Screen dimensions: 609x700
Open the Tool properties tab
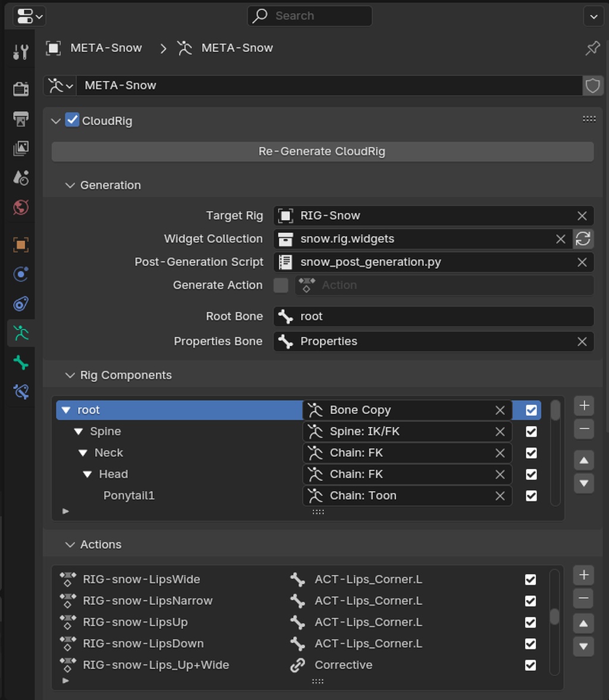[21, 52]
